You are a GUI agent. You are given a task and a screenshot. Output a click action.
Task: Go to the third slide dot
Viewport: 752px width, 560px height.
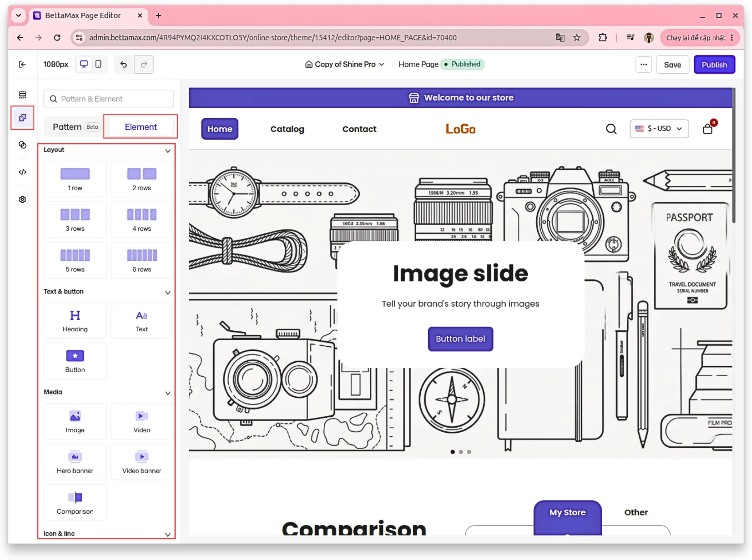point(469,452)
